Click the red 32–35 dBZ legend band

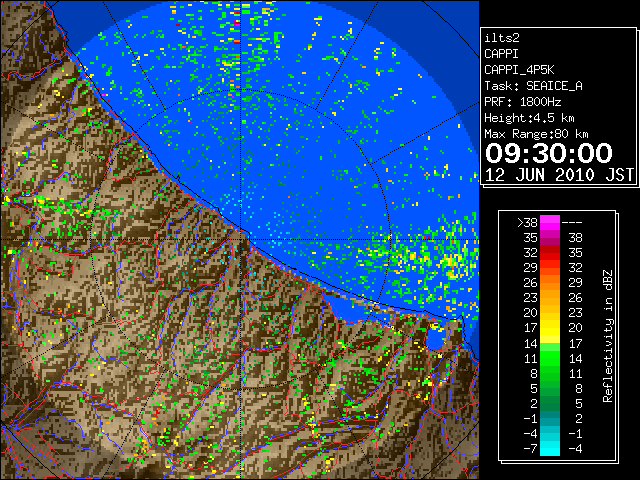coord(550,252)
